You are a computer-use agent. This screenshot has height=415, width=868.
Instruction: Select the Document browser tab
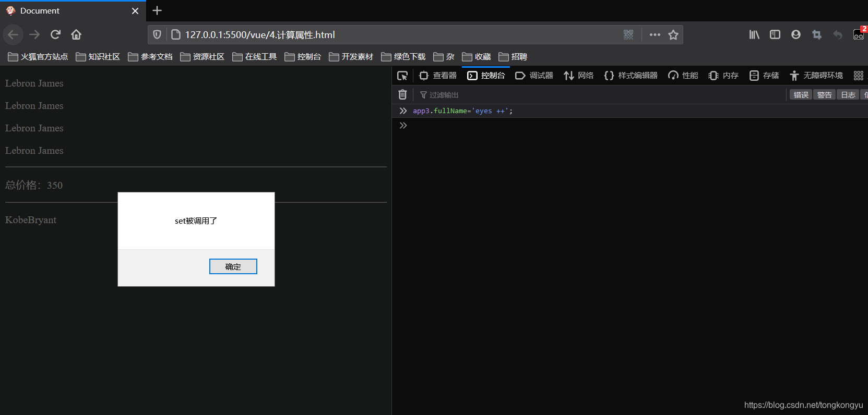coord(73,11)
